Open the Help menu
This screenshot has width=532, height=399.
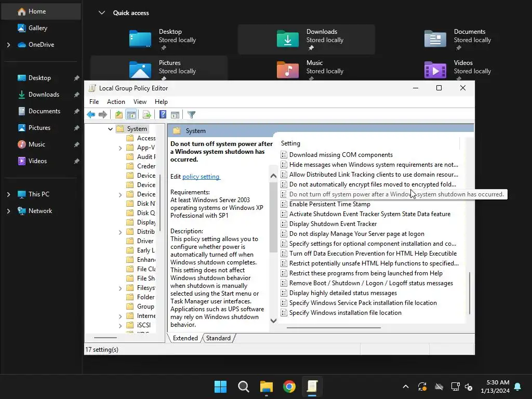(161, 102)
